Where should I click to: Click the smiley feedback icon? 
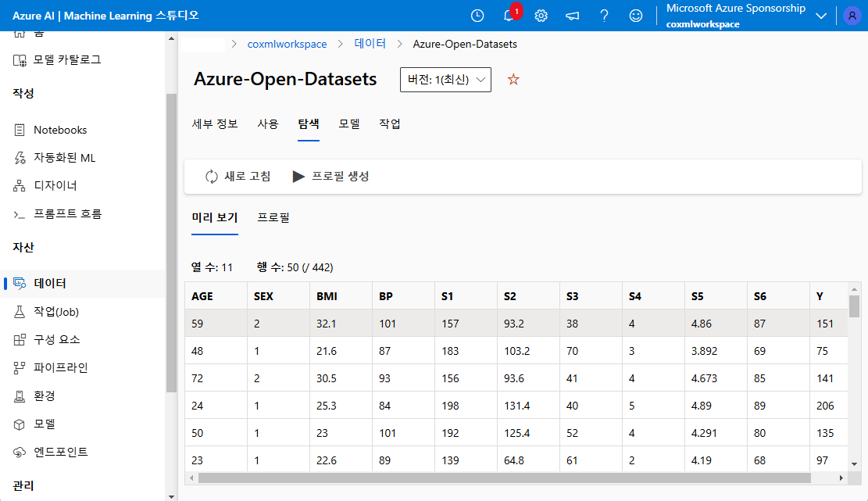[x=636, y=16]
